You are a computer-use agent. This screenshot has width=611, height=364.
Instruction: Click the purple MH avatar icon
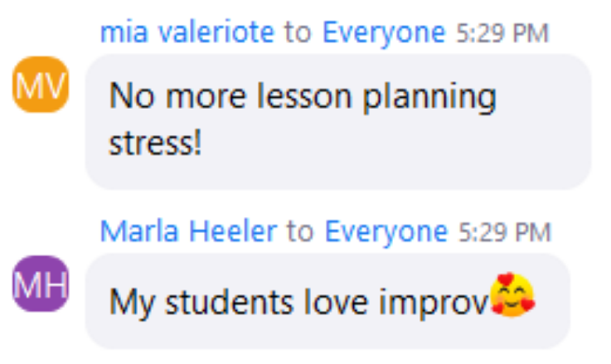[41, 284]
